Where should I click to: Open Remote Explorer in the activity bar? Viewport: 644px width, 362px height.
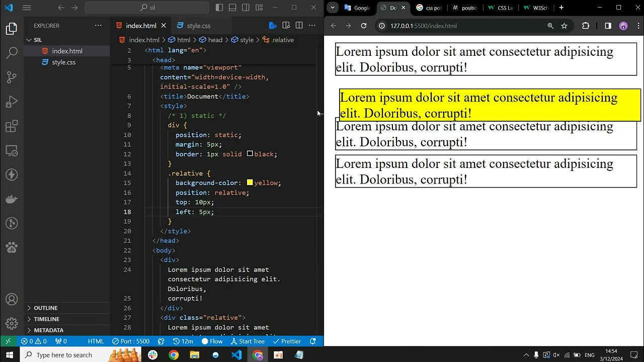click(x=12, y=150)
